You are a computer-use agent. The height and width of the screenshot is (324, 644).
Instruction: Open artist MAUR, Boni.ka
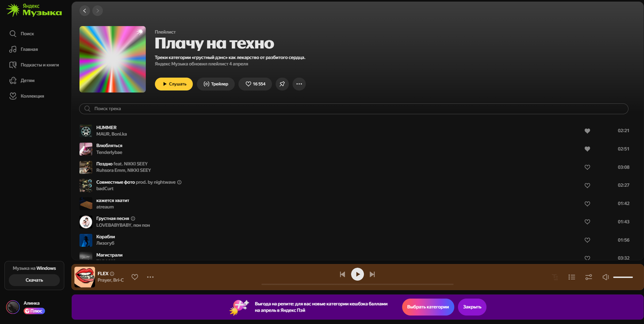coord(112,134)
